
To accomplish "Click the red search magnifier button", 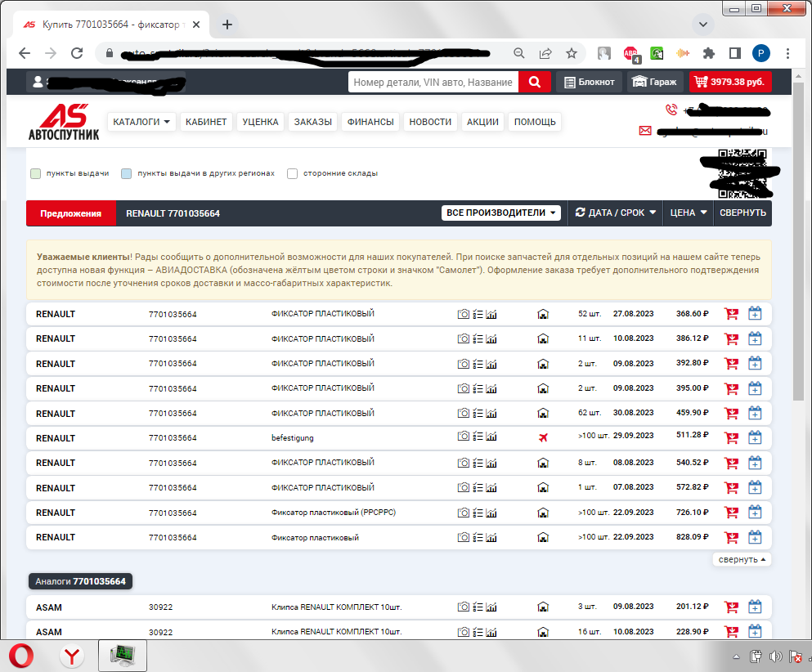I will [535, 82].
